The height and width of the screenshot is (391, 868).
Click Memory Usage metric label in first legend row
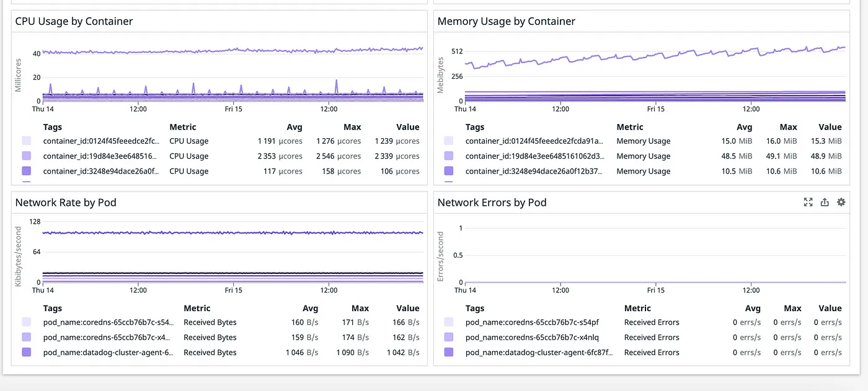click(643, 141)
